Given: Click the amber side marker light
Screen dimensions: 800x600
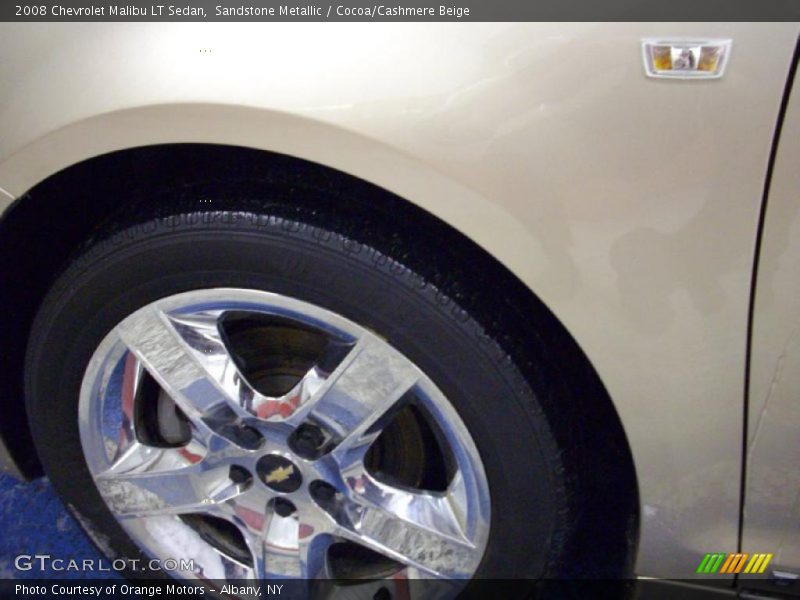Looking at the screenshot, I should click(686, 58).
